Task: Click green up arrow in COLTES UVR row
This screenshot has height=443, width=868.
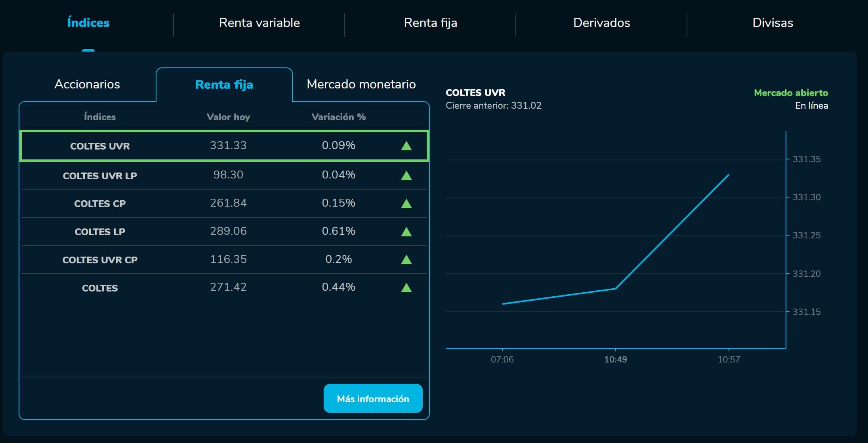Action: (x=406, y=146)
